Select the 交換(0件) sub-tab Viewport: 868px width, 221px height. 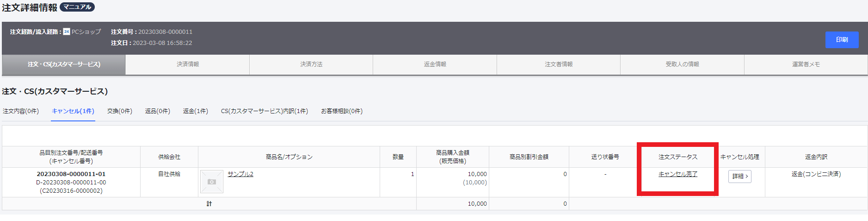click(120, 111)
